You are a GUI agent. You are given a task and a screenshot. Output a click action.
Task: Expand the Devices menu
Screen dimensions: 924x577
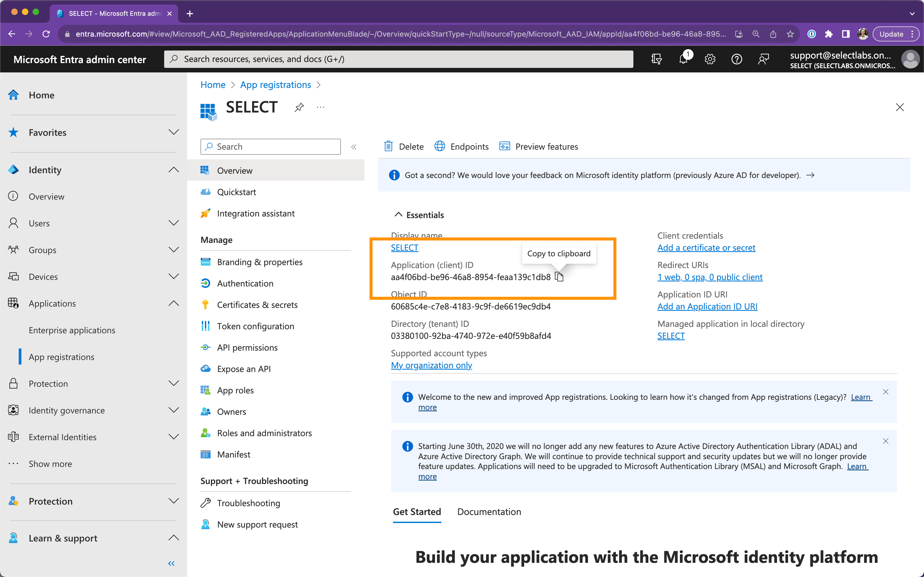pyautogui.click(x=174, y=277)
